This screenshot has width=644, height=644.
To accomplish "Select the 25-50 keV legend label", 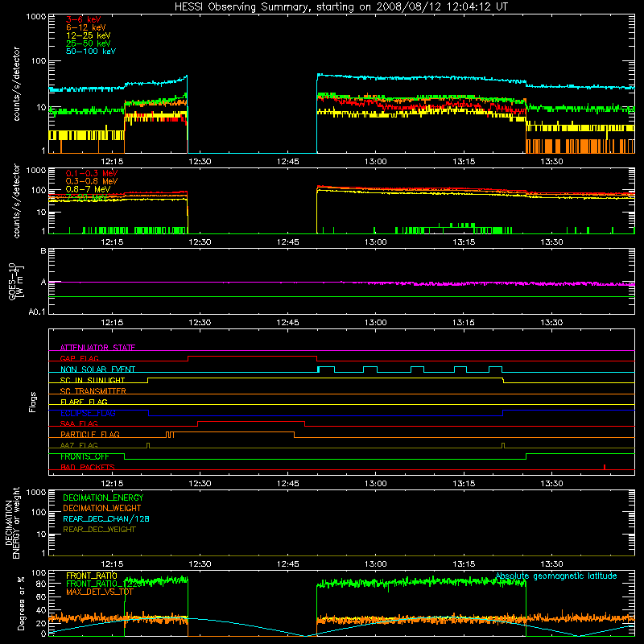I will pyautogui.click(x=89, y=43).
